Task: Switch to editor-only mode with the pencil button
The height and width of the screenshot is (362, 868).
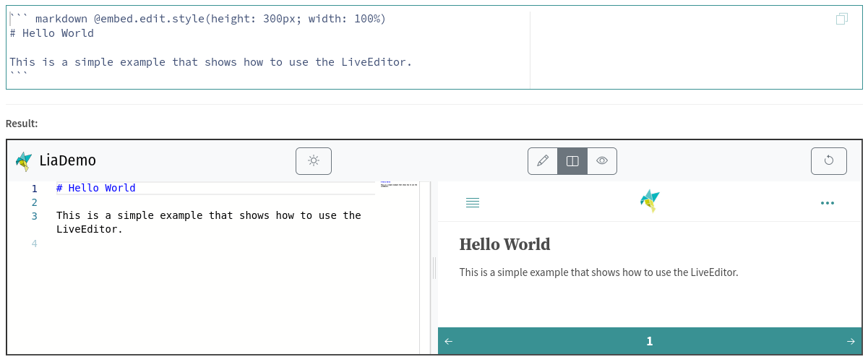Action: 543,160
